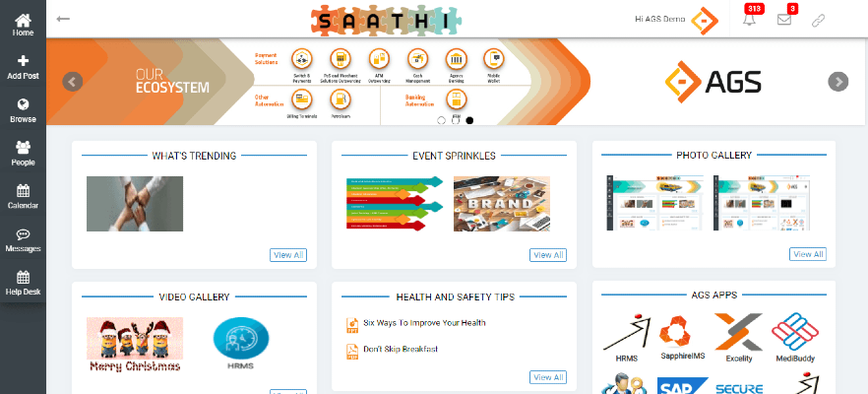The image size is (868, 394).
Task: Launch the SapphireIMS app
Action: [681, 335]
